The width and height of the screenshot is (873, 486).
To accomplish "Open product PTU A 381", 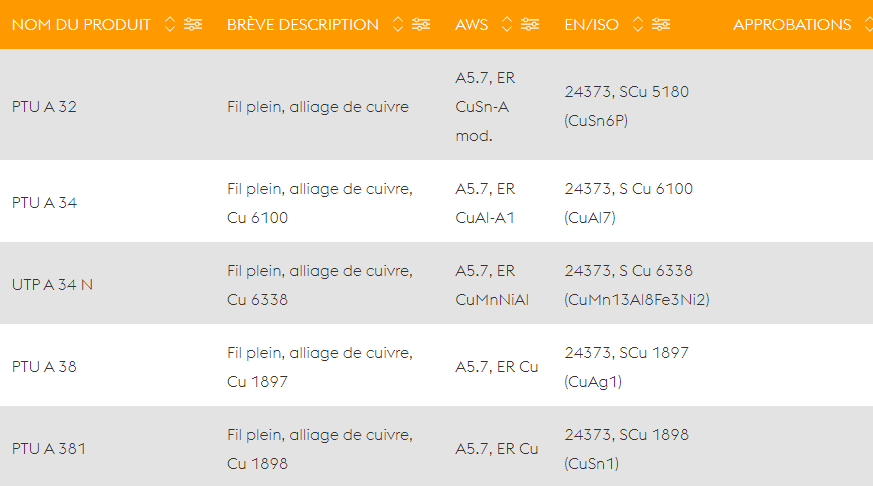I will pos(49,449).
